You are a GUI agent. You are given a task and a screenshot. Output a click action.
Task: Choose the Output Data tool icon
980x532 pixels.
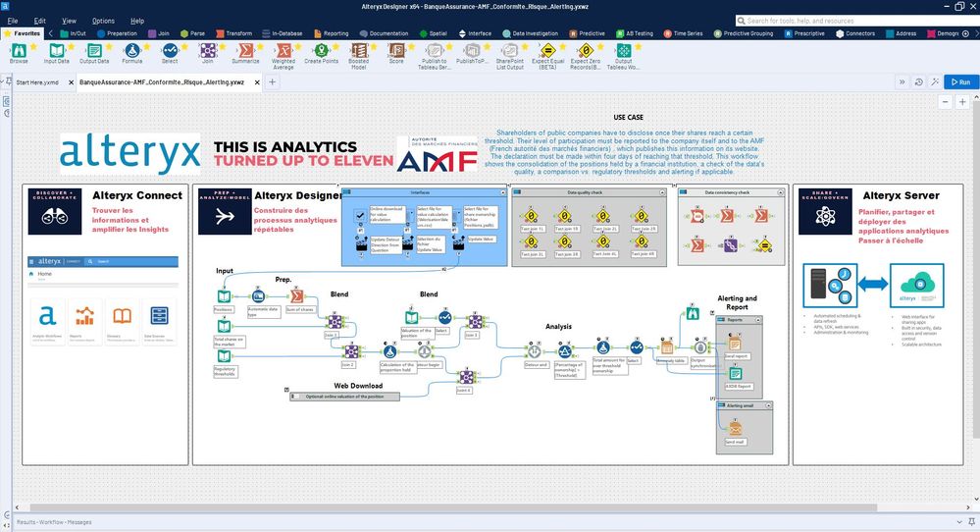click(x=94, y=51)
